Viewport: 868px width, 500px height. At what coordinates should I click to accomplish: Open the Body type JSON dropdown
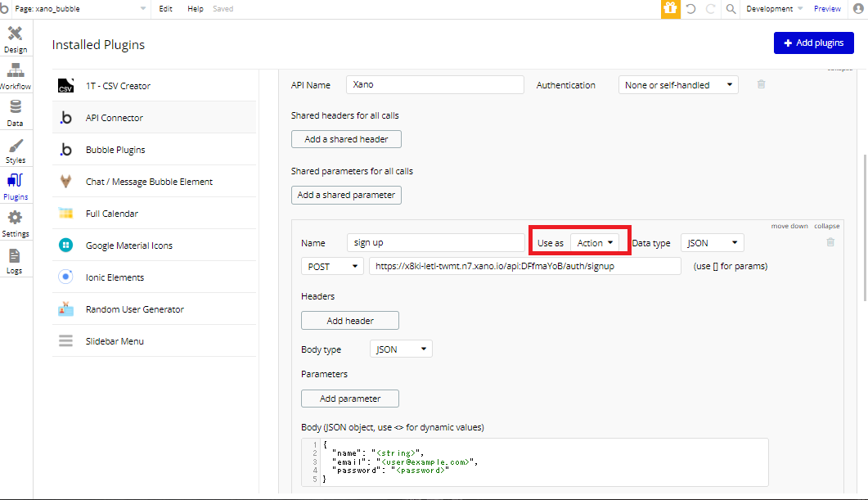[x=401, y=349]
